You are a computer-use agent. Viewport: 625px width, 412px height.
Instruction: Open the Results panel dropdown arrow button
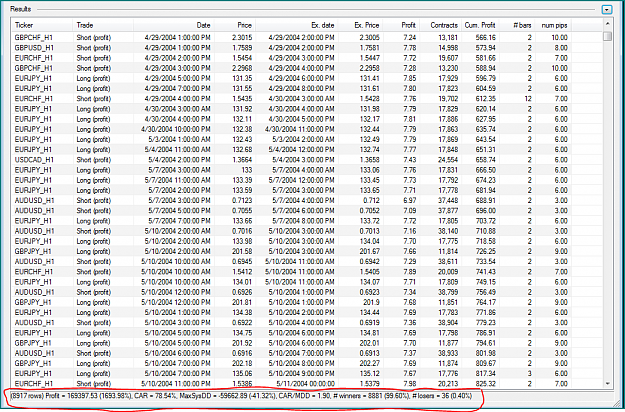(x=607, y=9)
